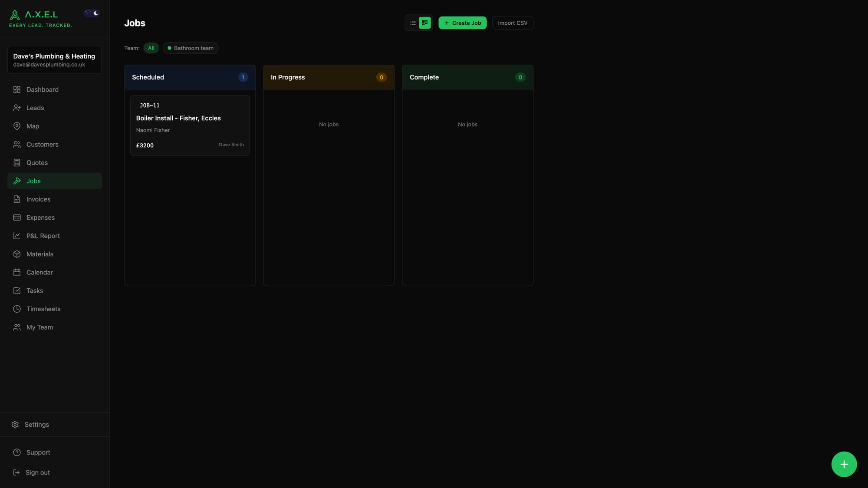Click the Import CSV button

click(x=513, y=23)
